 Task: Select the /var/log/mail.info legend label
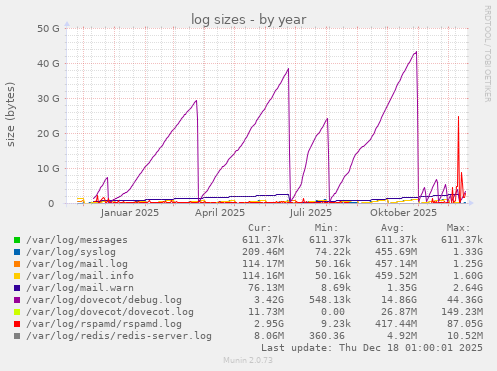[80, 276]
